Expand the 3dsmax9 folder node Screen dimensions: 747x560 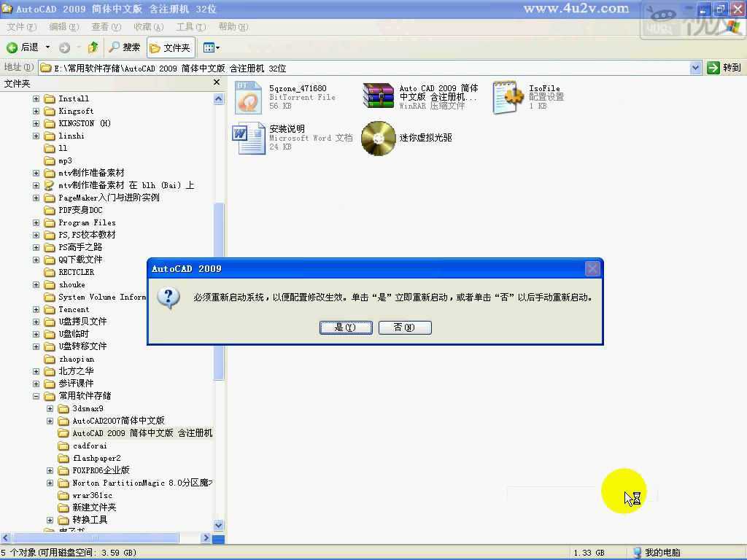pyautogui.click(x=50, y=408)
